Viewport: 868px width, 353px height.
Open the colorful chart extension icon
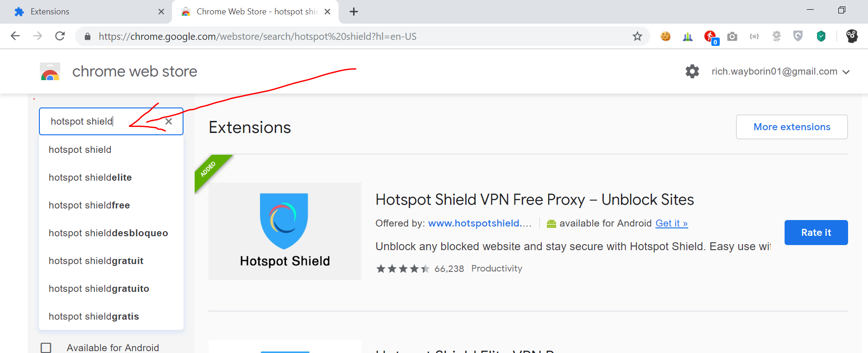pyautogui.click(x=688, y=36)
